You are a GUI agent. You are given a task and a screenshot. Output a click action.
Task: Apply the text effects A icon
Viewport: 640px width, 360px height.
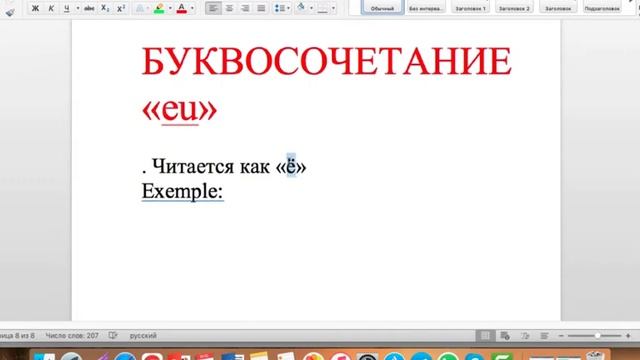pos(140,8)
